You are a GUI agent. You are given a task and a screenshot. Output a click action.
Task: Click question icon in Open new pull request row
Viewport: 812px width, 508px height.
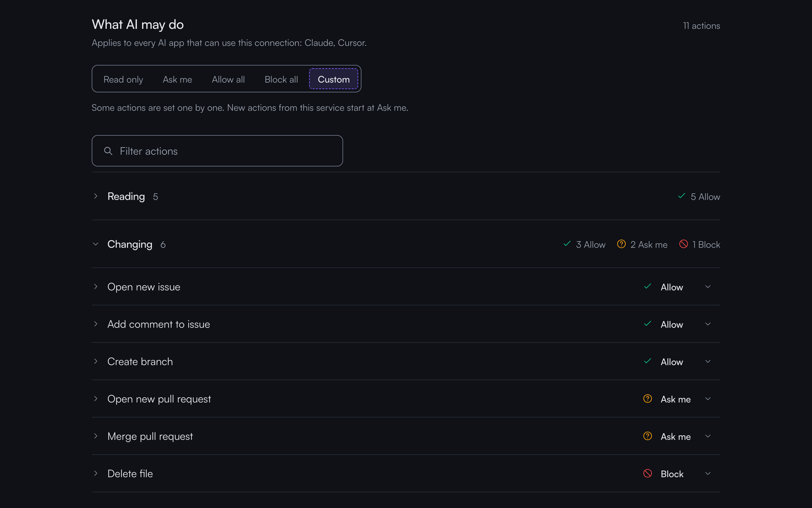pos(648,399)
